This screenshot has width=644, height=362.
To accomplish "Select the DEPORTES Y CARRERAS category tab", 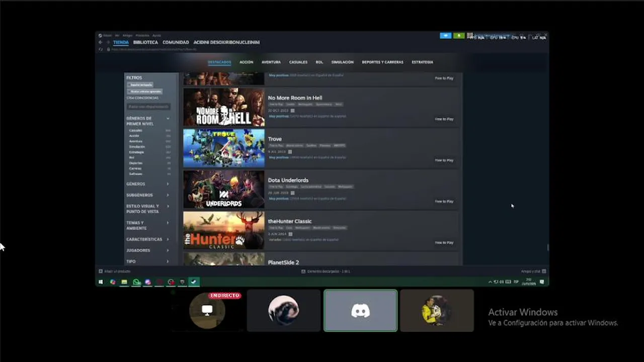I will coord(382,62).
